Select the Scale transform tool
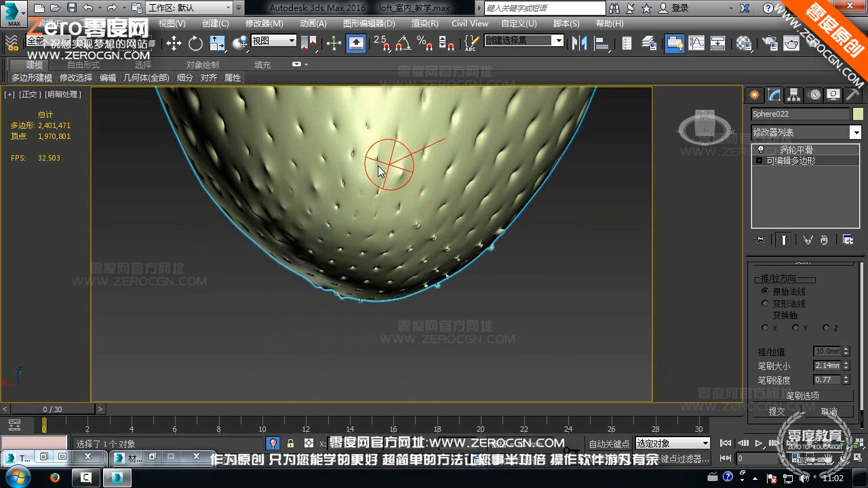The image size is (868, 488). pyautogui.click(x=218, y=43)
